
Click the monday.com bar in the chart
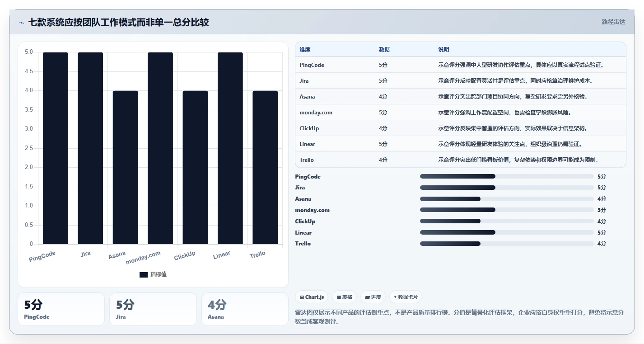click(x=160, y=148)
